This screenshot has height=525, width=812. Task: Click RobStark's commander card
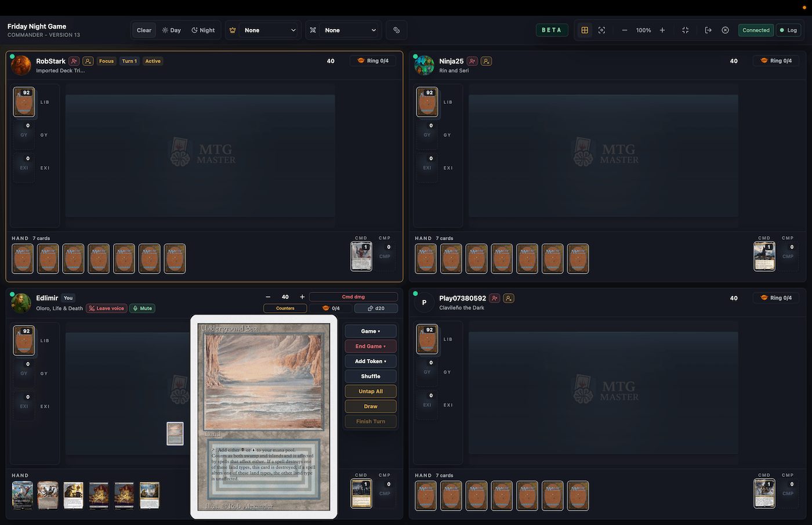(x=361, y=256)
